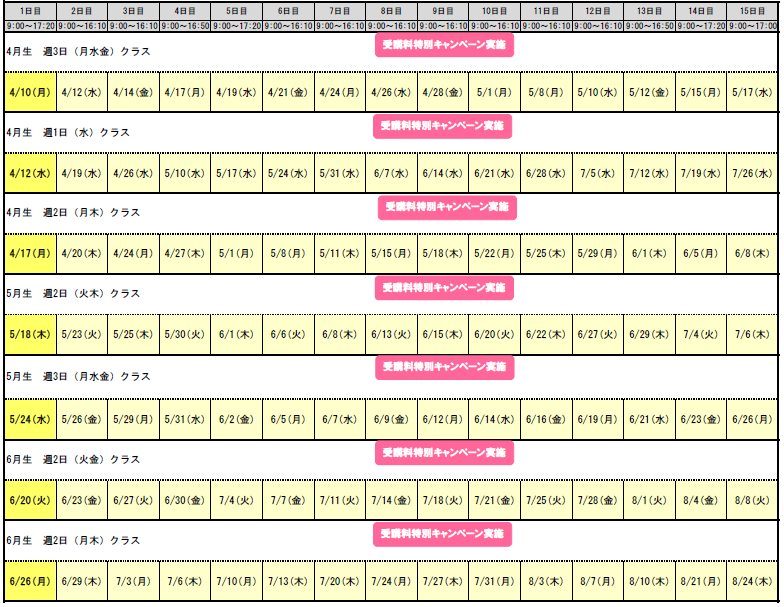Select the 5日目 column header
This screenshot has height=607, width=784.
point(236,11)
